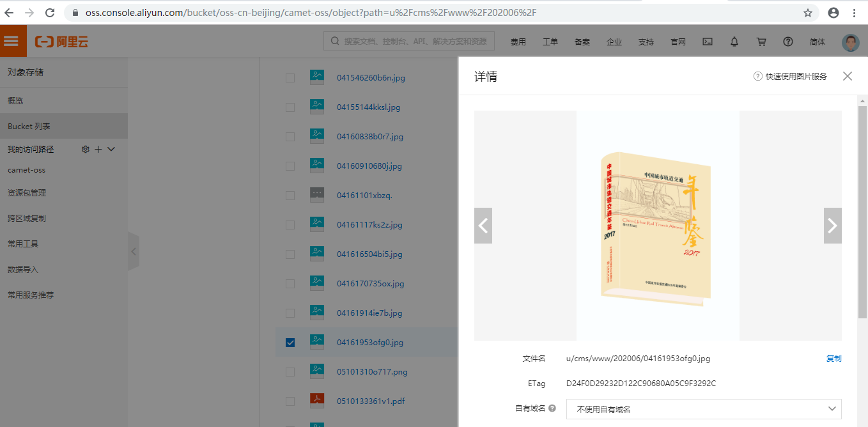Viewport: 868px width, 427px height.
Task: Open 支持 header link
Action: pyautogui.click(x=646, y=42)
